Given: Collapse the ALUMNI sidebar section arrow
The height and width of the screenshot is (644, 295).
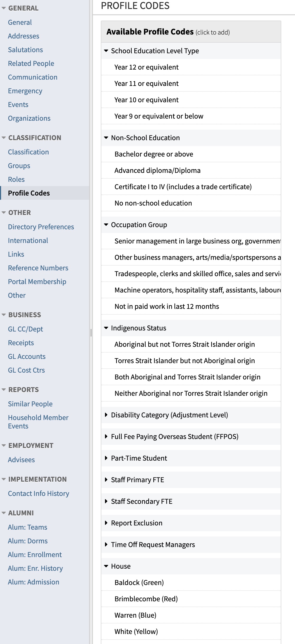Looking at the screenshot, I should 4,513.
